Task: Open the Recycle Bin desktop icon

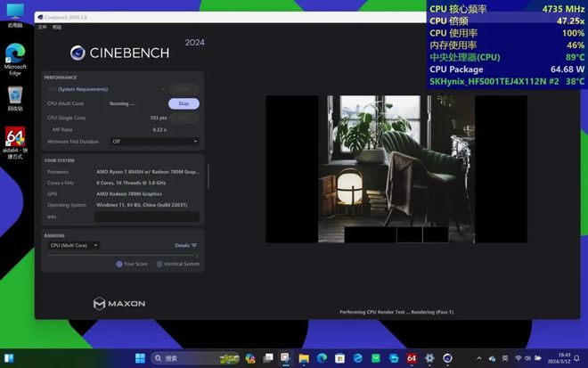Action: (15, 99)
